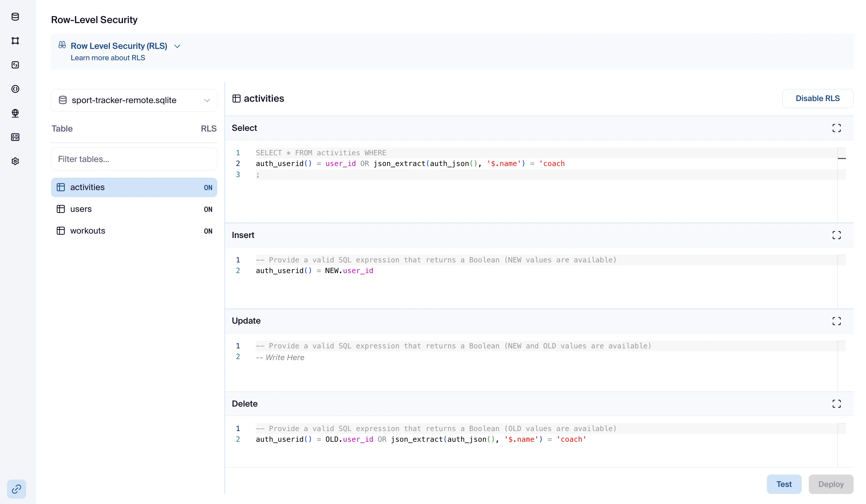Focus the Filter tables input field

(x=134, y=159)
